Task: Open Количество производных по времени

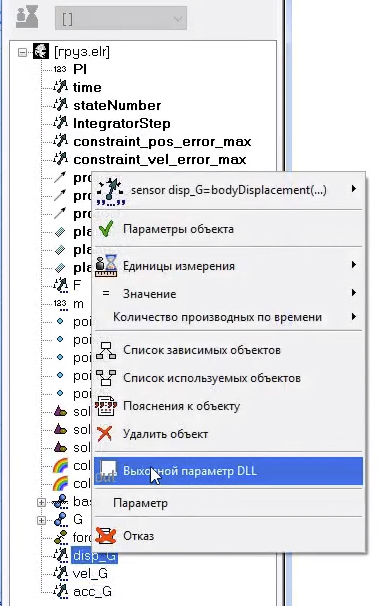Action: click(x=228, y=317)
